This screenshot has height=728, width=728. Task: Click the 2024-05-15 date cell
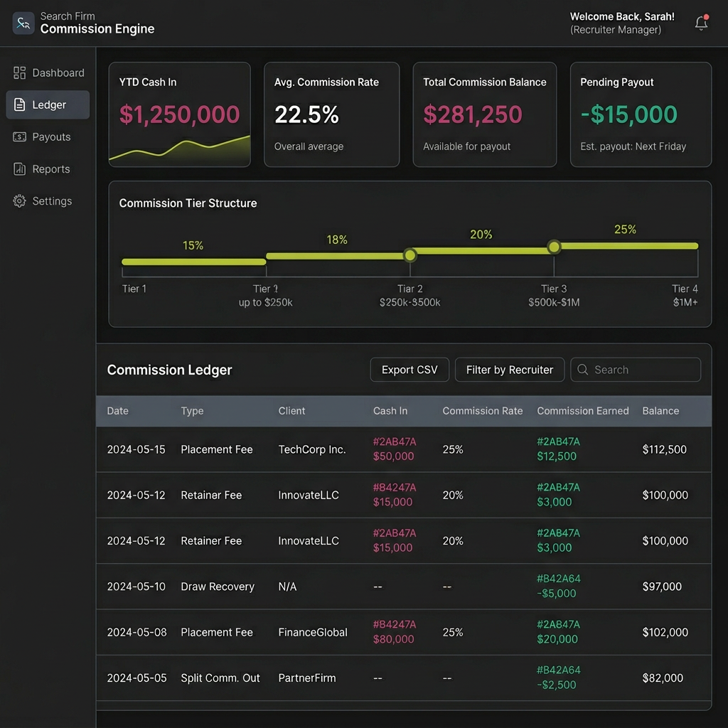(136, 449)
